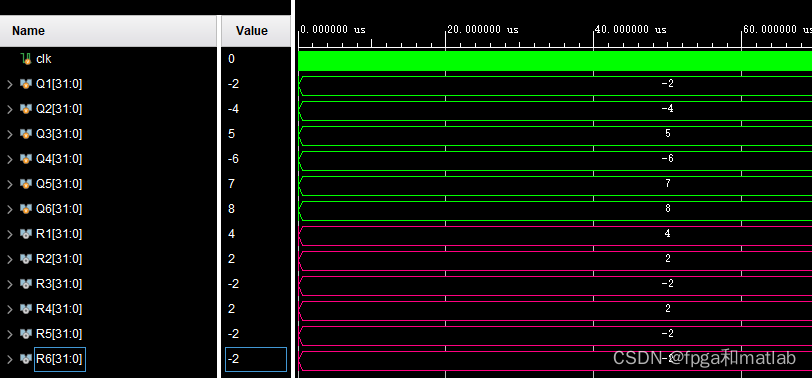Click the Q1 bus signal icon

pos(26,84)
